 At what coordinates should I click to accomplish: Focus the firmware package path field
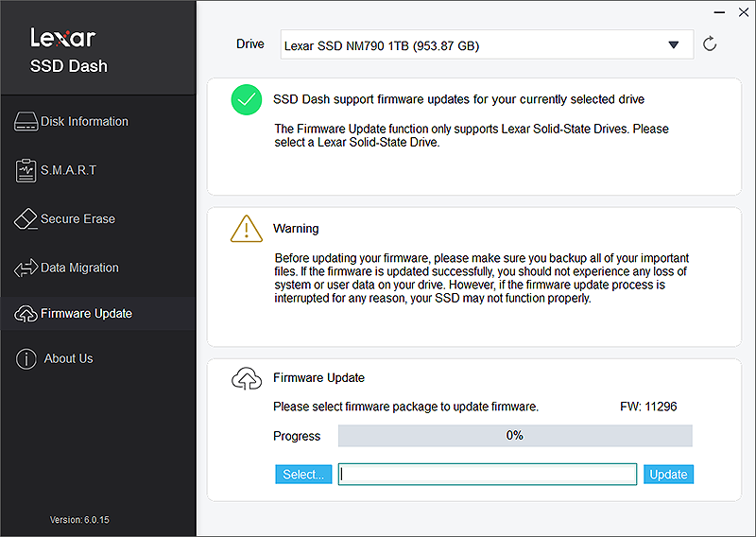point(488,475)
